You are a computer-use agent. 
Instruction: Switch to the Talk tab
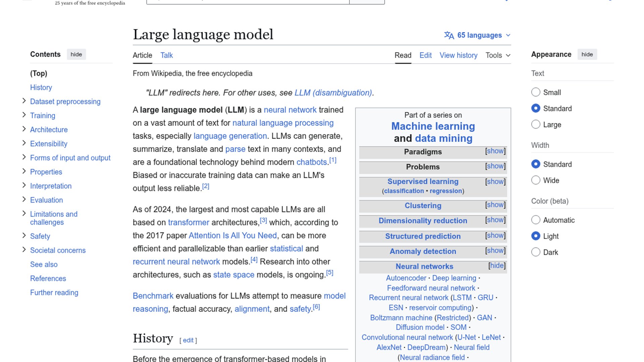(x=166, y=55)
